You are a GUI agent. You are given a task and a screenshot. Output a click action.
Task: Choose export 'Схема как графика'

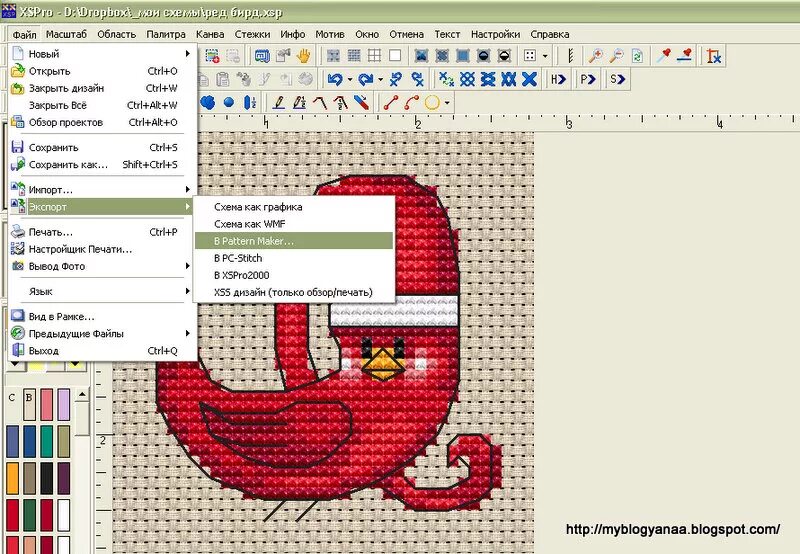tap(294, 207)
